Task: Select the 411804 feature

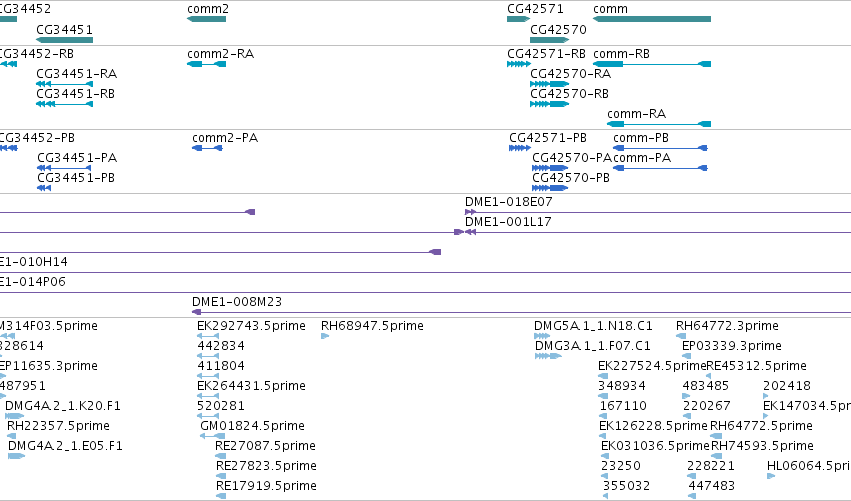Action: tap(208, 377)
